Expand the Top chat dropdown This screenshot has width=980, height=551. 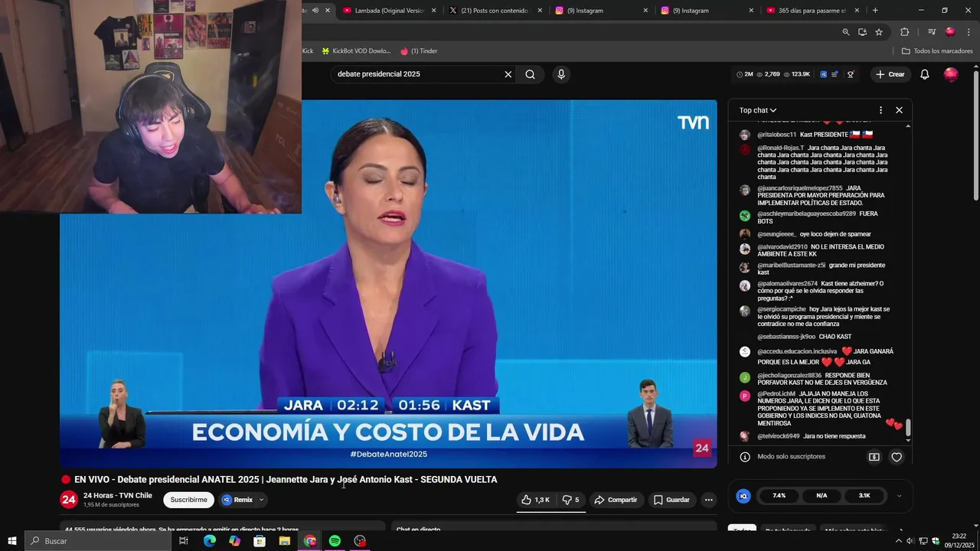tap(758, 110)
